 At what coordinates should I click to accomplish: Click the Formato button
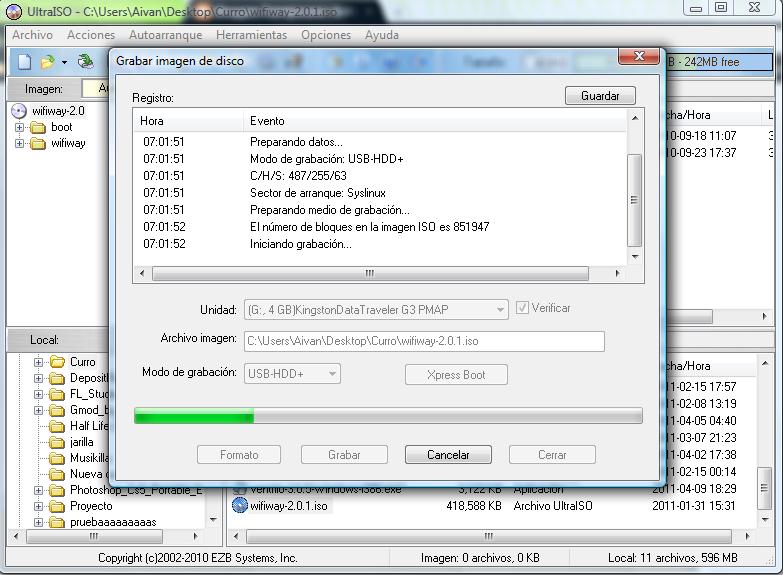click(x=239, y=455)
